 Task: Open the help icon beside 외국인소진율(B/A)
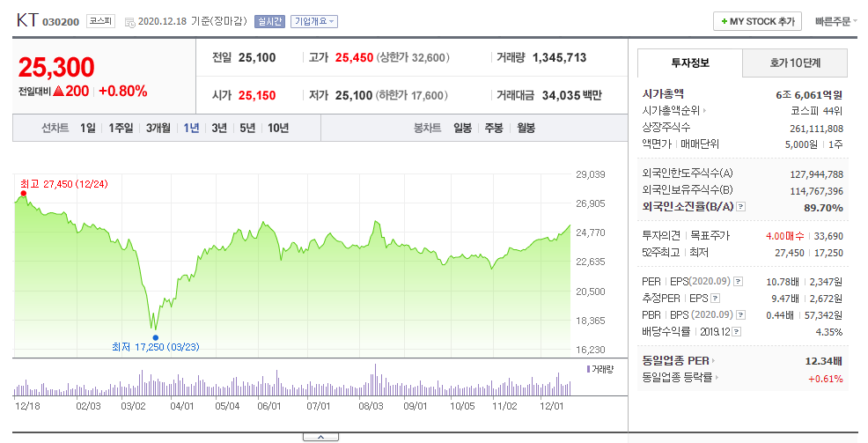coord(741,207)
